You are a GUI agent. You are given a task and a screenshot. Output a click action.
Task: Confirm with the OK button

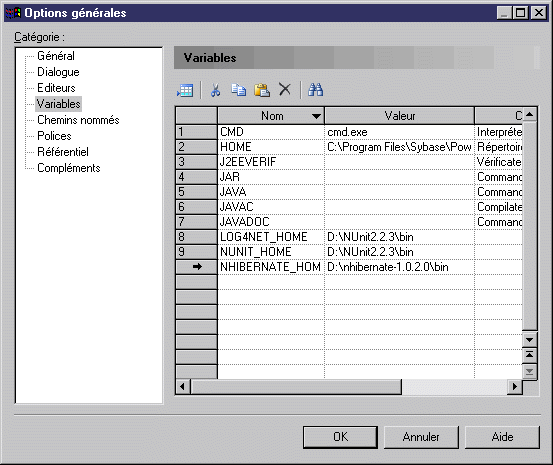(340, 437)
